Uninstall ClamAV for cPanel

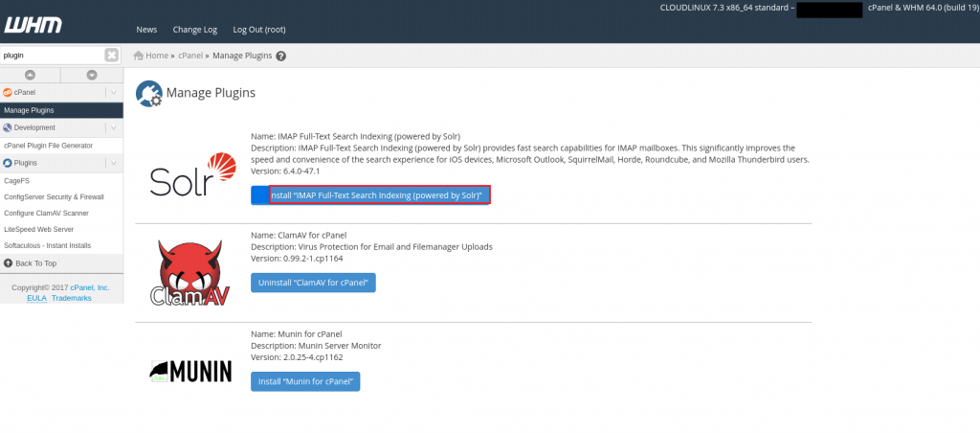[x=313, y=283]
